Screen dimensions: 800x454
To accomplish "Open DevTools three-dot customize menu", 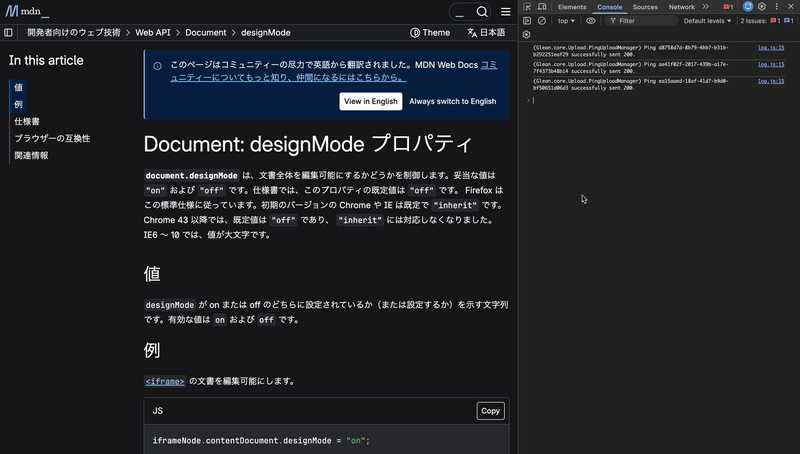I will [x=777, y=7].
